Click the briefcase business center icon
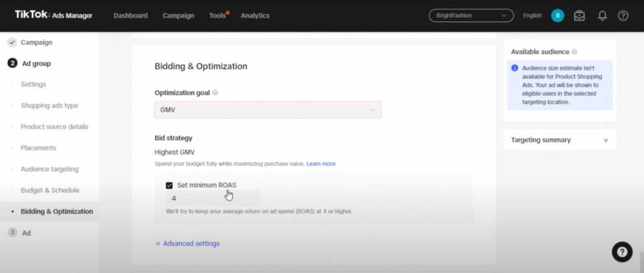This screenshot has height=273, width=644. pyautogui.click(x=579, y=16)
